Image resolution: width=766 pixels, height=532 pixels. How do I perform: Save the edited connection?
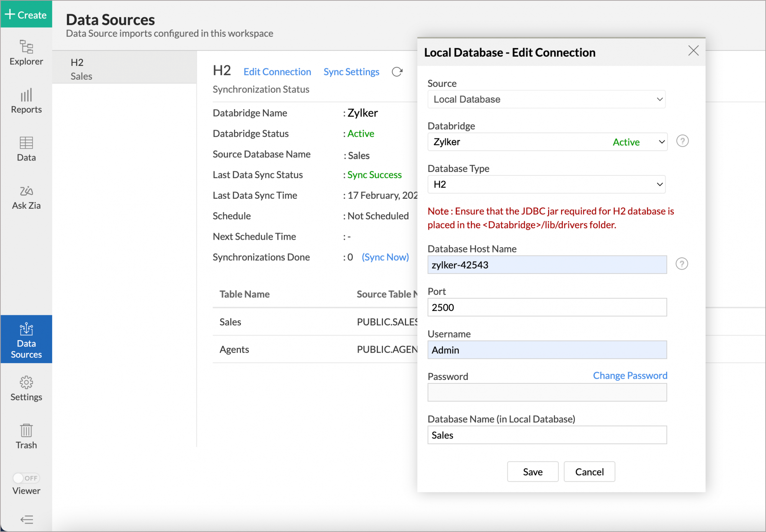coord(533,471)
